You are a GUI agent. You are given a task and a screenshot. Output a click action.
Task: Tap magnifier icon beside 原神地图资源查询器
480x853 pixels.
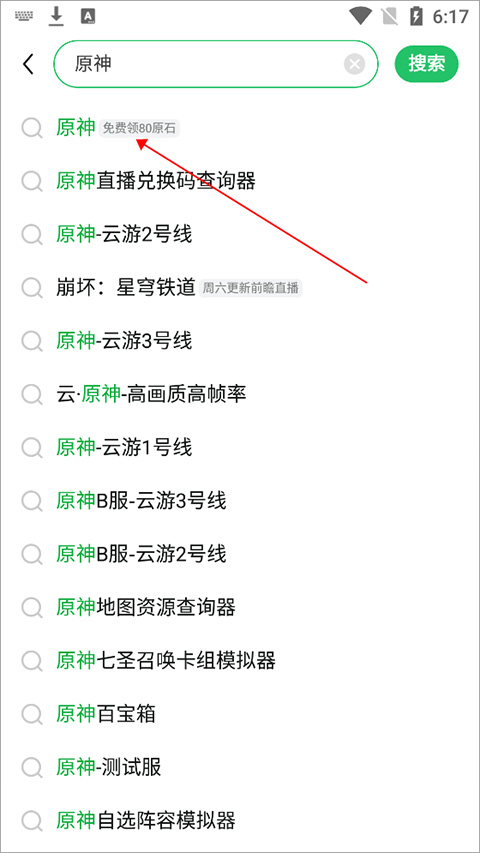coord(32,608)
